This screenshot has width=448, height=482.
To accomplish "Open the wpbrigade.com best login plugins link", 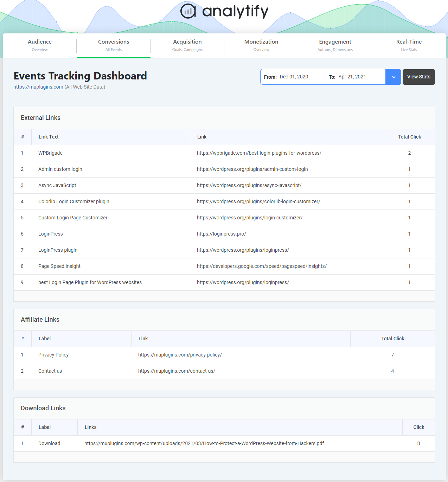I will [x=259, y=153].
